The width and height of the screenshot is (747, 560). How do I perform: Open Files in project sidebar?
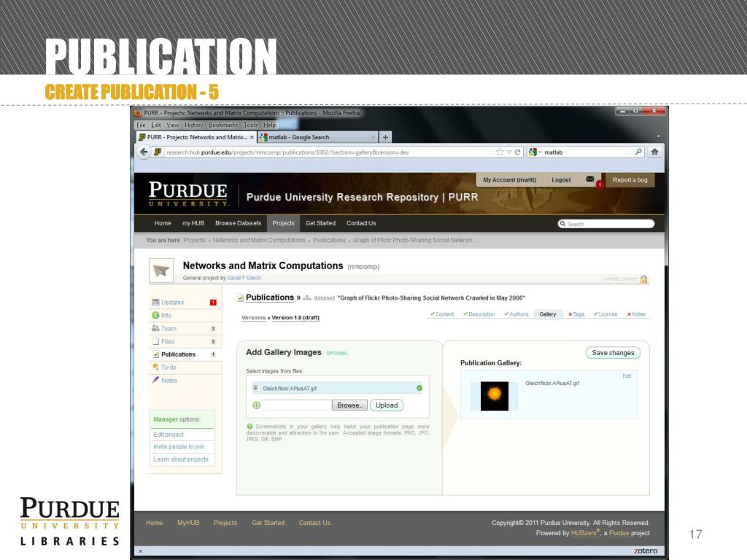click(168, 341)
